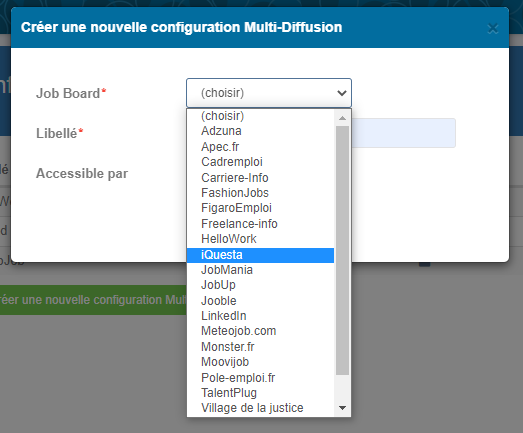
Task: Choose Apec.fr in job board list
Action: pyautogui.click(x=260, y=146)
